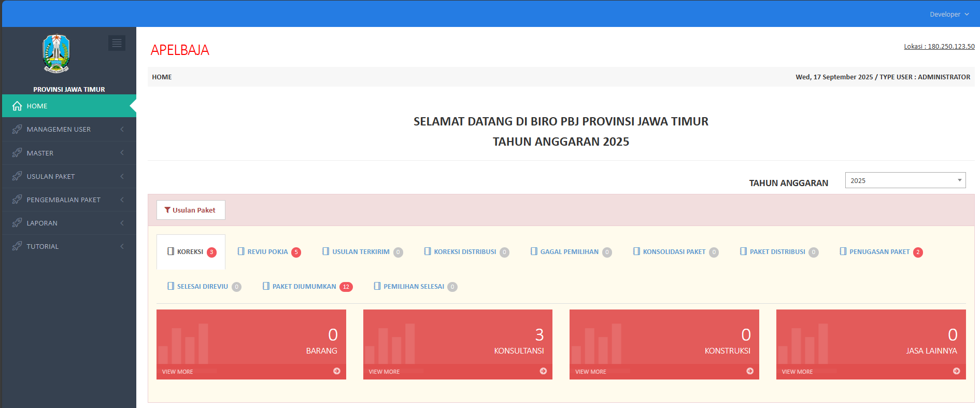Switch to the Reviu Pokja tab

[268, 252]
